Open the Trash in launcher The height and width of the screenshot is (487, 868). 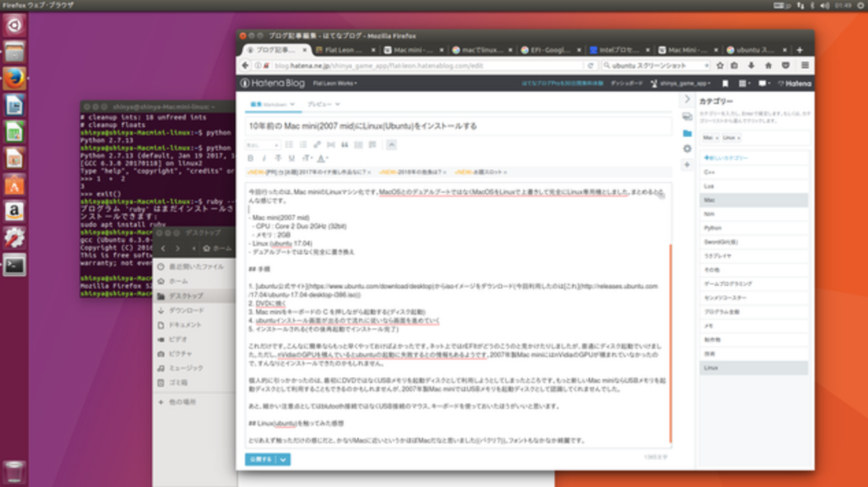coord(14,472)
